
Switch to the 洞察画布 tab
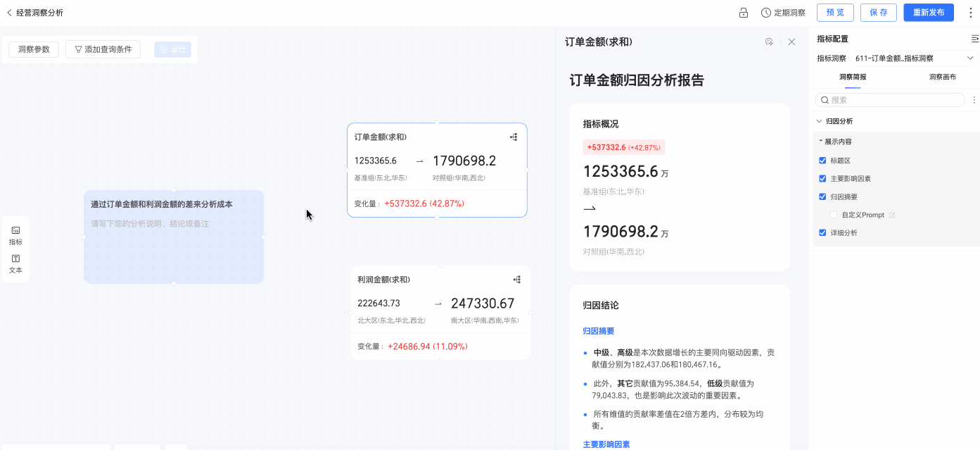coord(943,77)
